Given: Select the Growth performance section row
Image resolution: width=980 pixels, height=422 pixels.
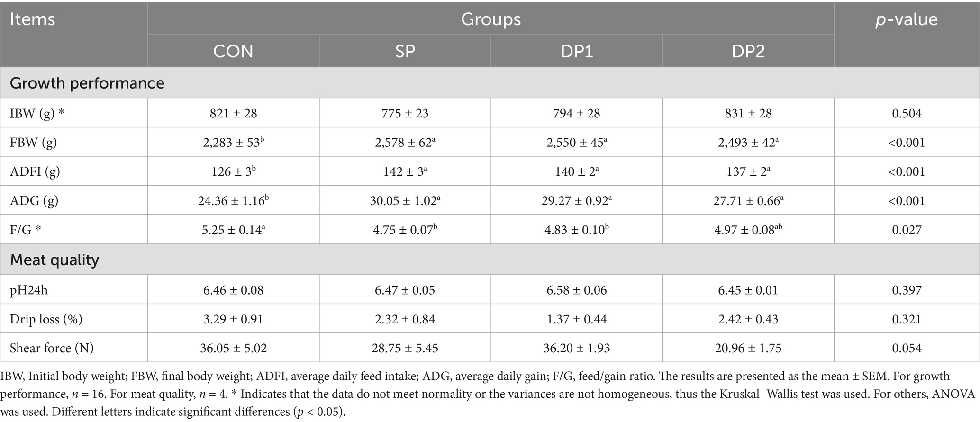Looking at the screenshot, I should coord(87,83).
